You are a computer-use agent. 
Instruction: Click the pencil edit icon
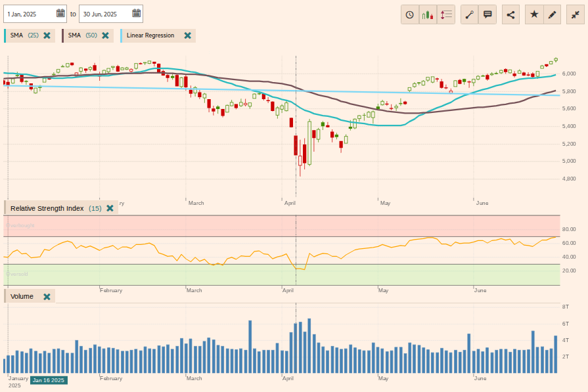(x=552, y=14)
